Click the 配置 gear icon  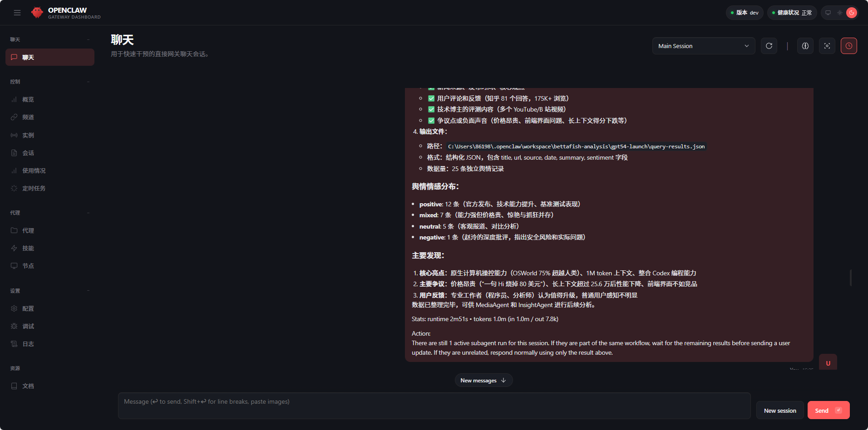(x=14, y=308)
